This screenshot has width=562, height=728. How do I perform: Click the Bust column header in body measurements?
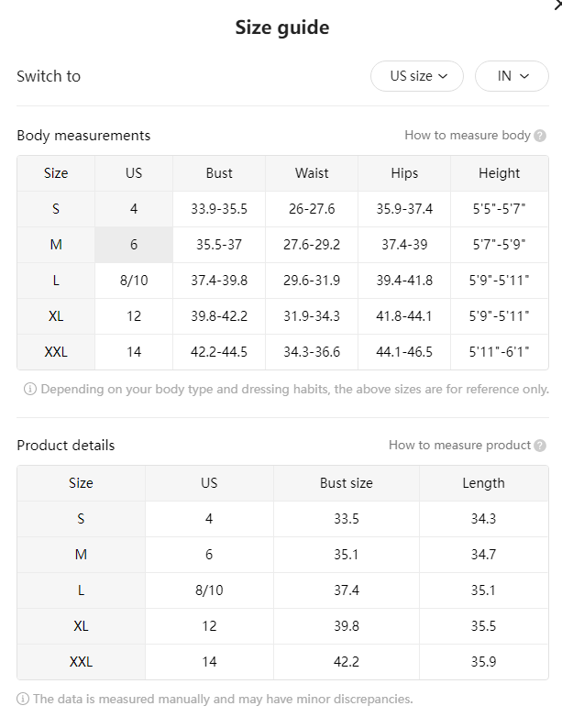(x=219, y=173)
